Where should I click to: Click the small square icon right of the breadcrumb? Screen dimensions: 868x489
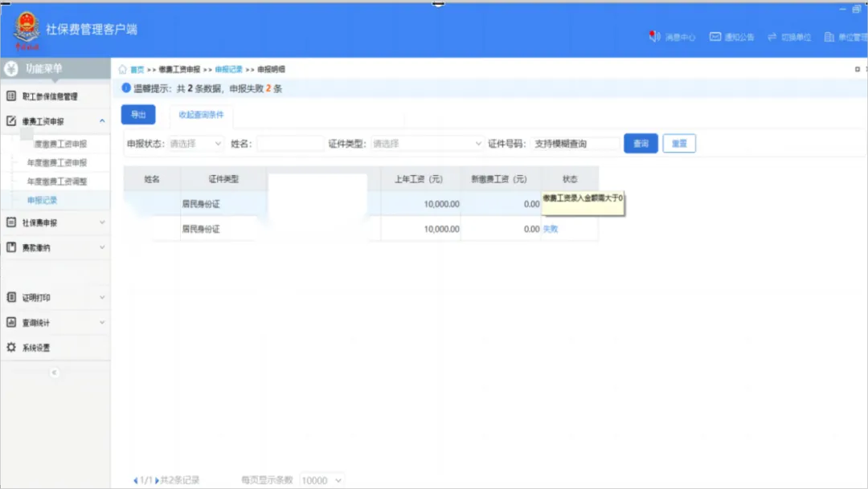click(x=857, y=69)
